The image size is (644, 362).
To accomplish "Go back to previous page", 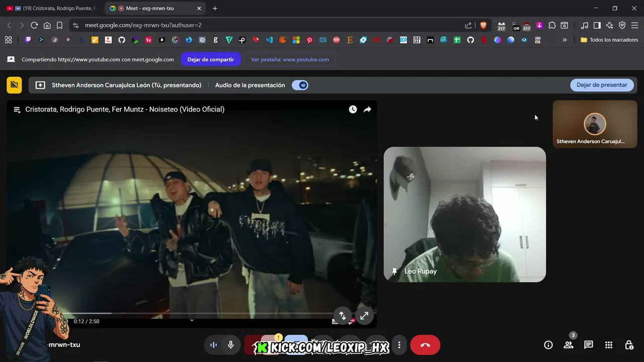I will (x=9, y=25).
